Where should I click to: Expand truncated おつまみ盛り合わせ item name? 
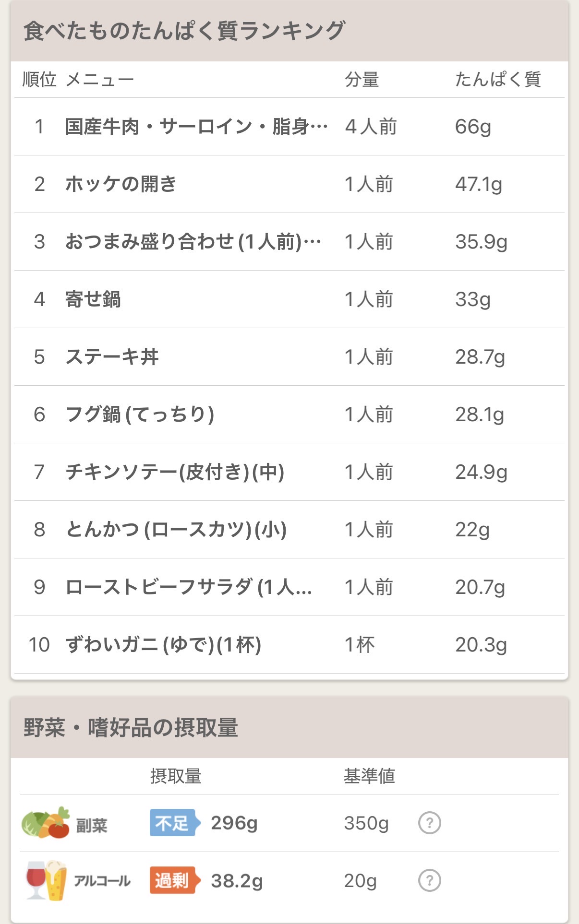click(x=193, y=242)
